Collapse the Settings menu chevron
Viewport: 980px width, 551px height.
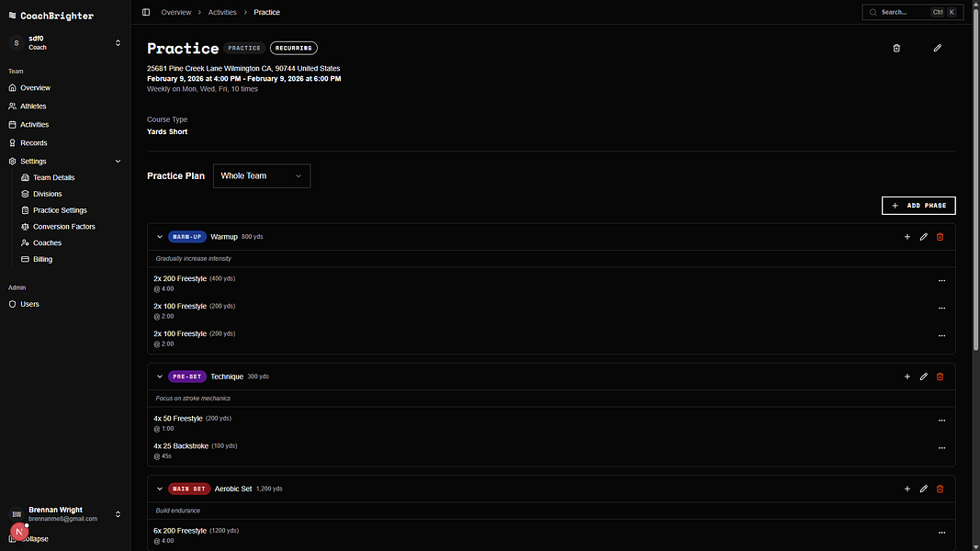[x=118, y=162]
